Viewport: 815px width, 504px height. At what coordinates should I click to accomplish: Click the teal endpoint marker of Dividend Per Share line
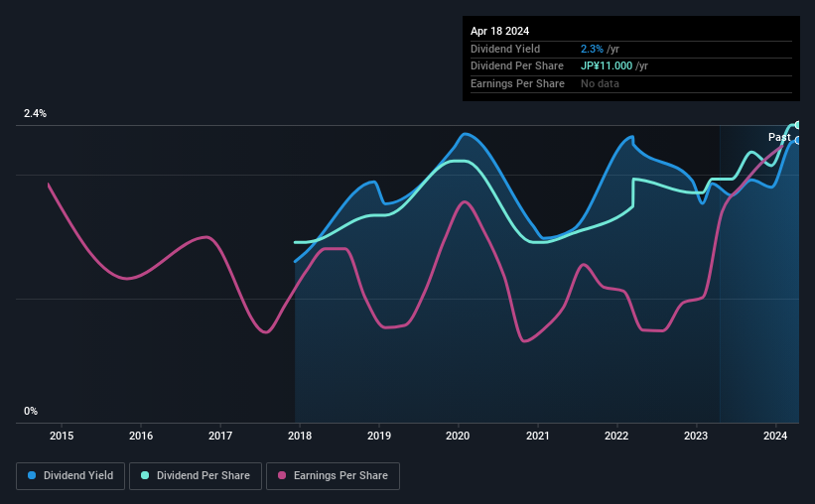(x=798, y=125)
